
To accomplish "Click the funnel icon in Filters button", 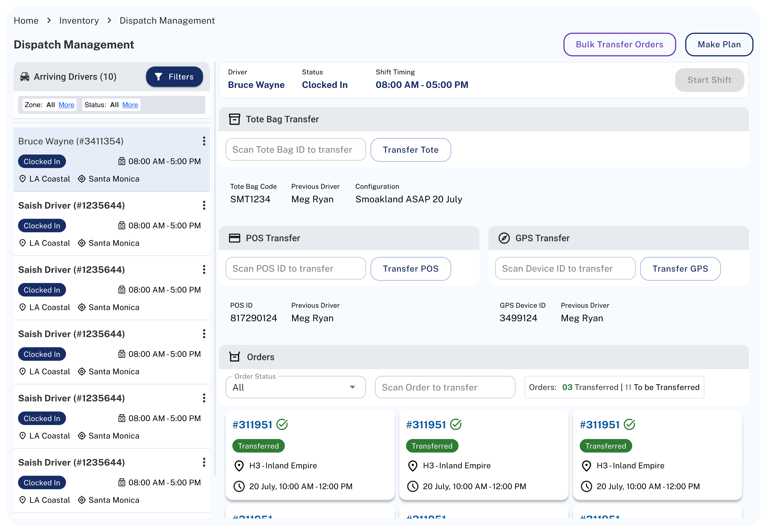I will point(158,77).
